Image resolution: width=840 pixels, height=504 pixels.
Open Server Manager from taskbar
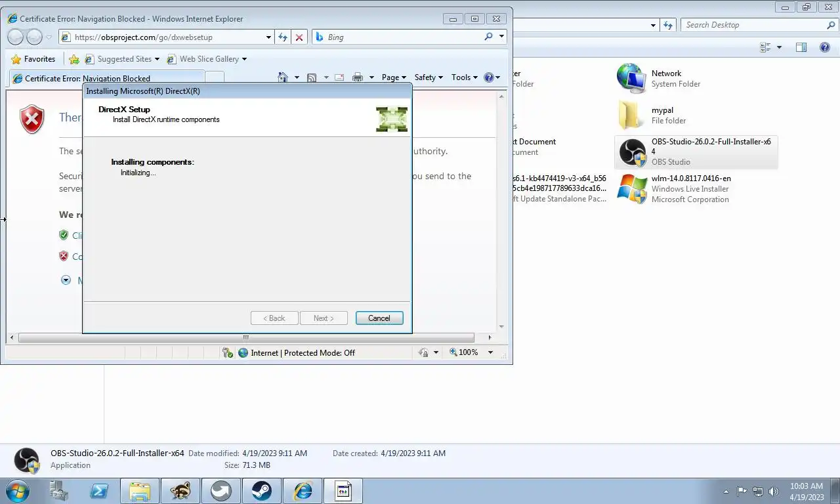tap(60, 491)
